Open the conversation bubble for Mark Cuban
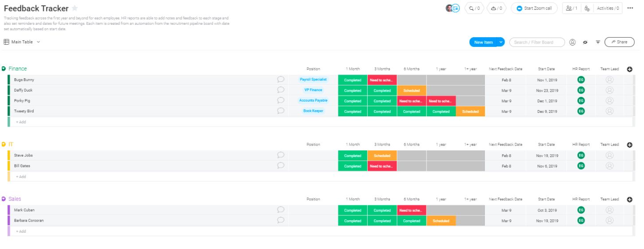The image size is (644, 249). (281, 210)
